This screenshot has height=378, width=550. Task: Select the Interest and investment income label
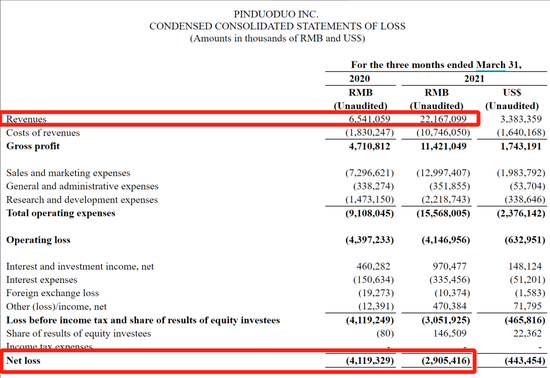(x=80, y=266)
